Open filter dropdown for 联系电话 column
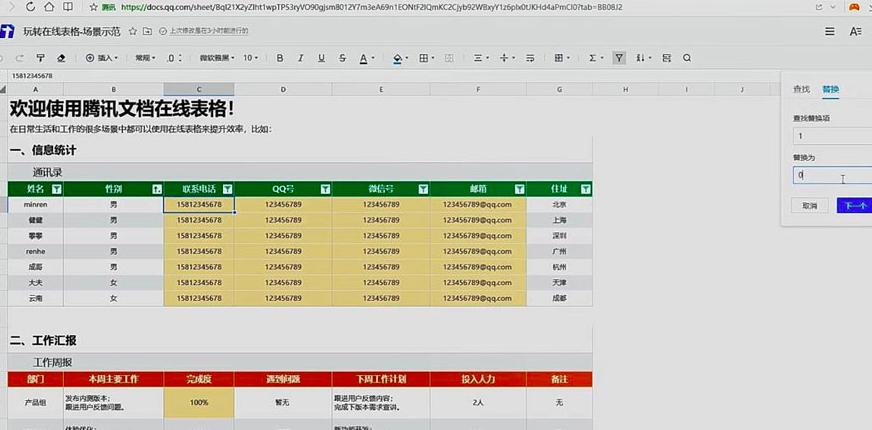The width and height of the screenshot is (872, 430). [x=227, y=189]
